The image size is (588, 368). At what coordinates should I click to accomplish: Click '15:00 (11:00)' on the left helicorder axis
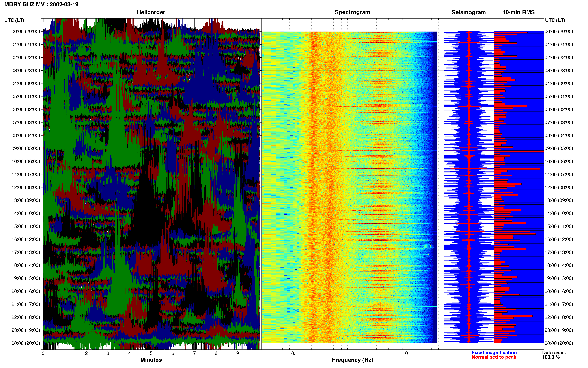coord(26,226)
